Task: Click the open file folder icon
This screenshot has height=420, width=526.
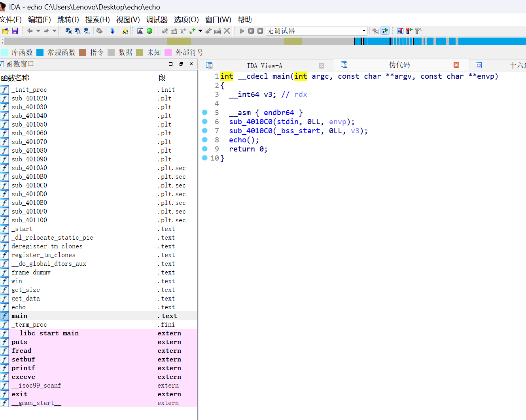Action: [5, 31]
